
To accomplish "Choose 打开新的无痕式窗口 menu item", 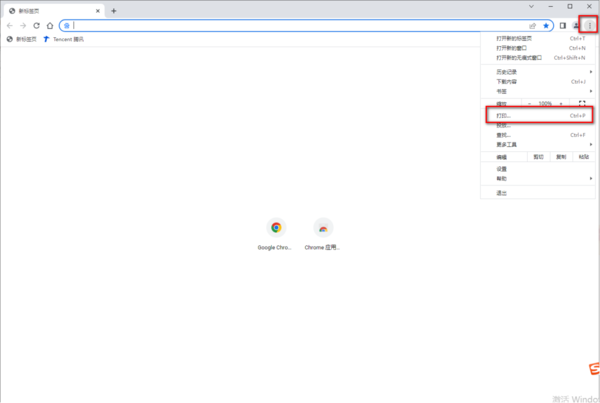I will [538, 58].
